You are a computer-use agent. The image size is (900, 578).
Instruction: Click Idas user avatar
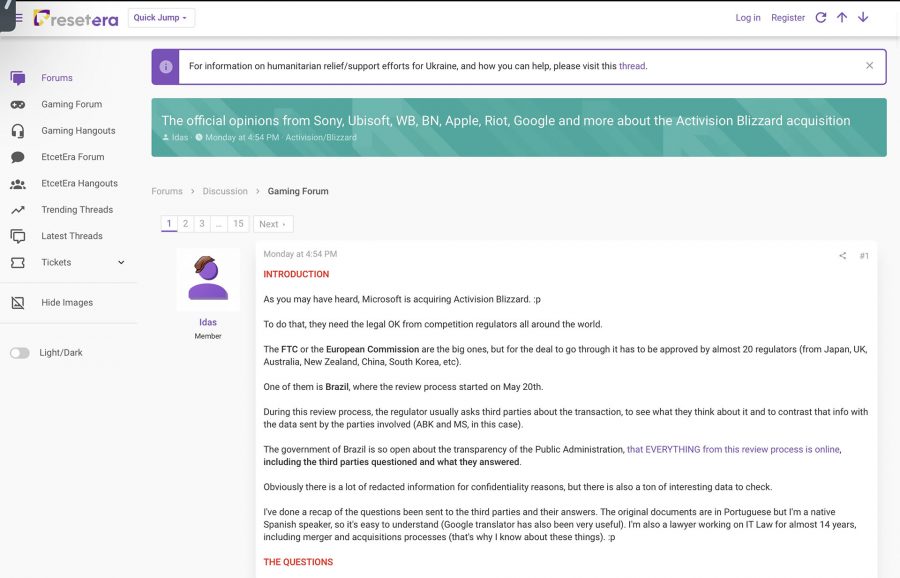[x=208, y=280]
